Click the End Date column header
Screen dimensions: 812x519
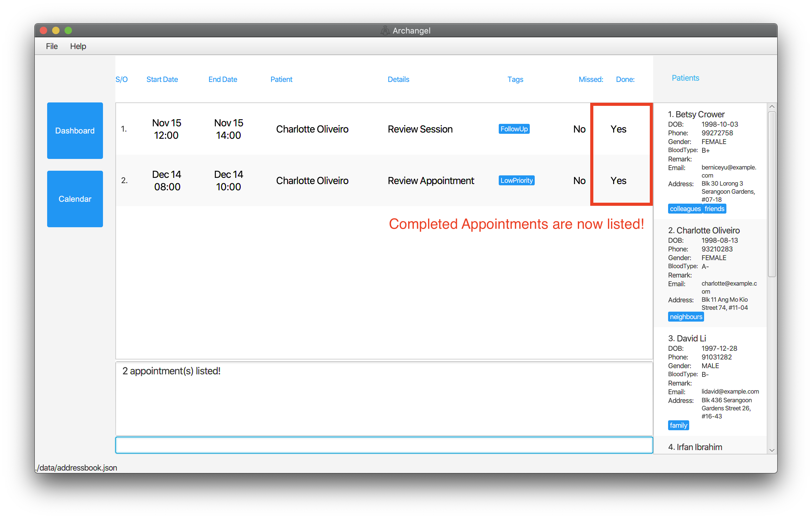(223, 79)
